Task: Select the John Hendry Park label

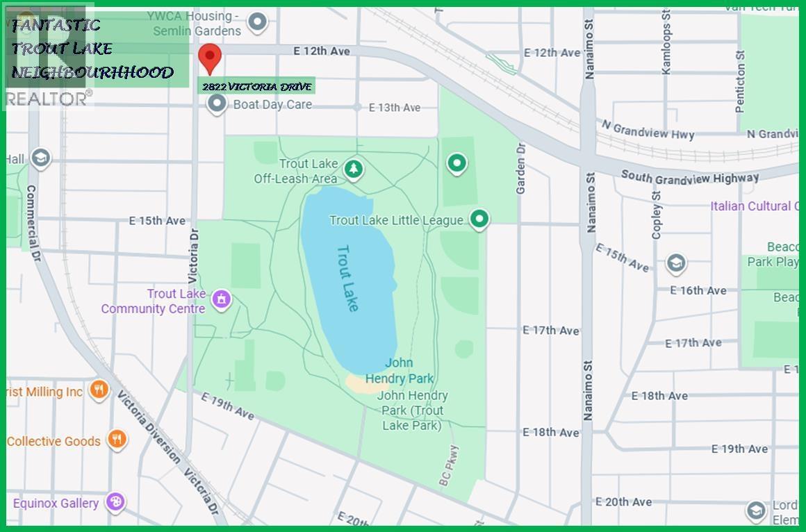Action: (x=399, y=370)
